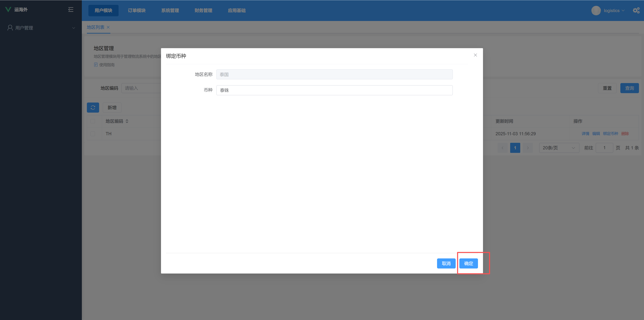The image size is (644, 320).
Task: Close the 地区列表 tab with X
Action: point(108,27)
